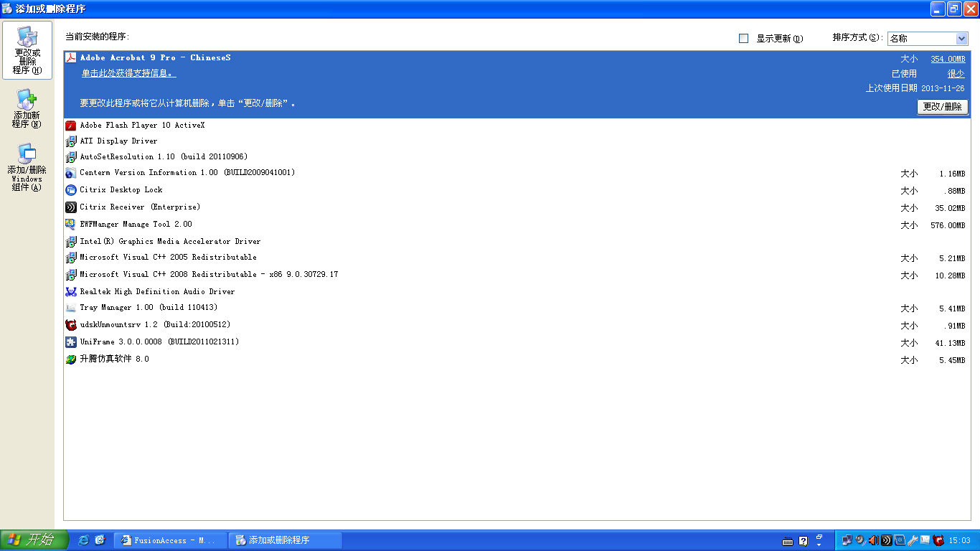980x551 pixels.
Task: Select Centerm Version Information 1.00 entry
Action: (517, 173)
